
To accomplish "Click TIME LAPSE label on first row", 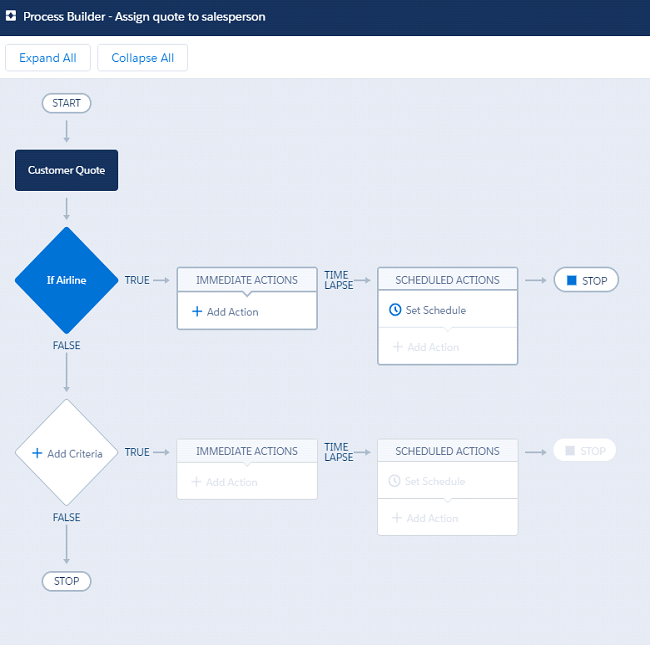I will [339, 280].
